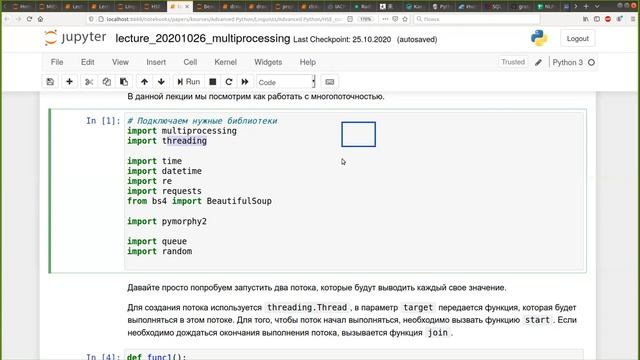Open the Edit menu

87,62
